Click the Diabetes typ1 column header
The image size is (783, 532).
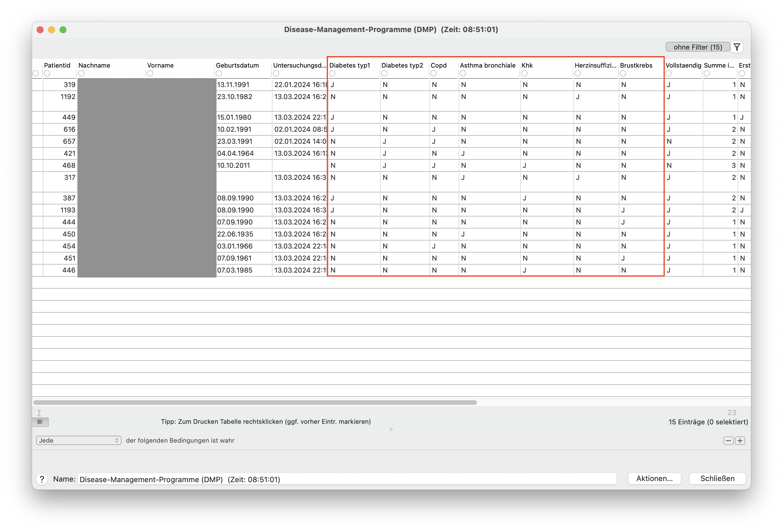(x=350, y=65)
